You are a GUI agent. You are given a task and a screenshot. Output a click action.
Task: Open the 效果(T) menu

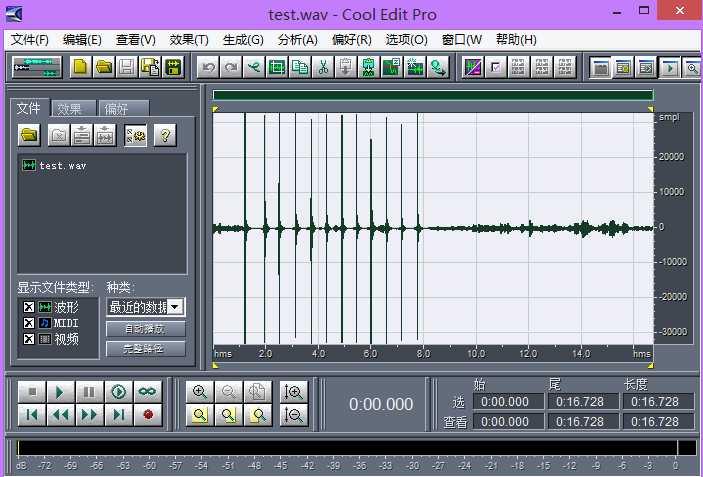189,40
